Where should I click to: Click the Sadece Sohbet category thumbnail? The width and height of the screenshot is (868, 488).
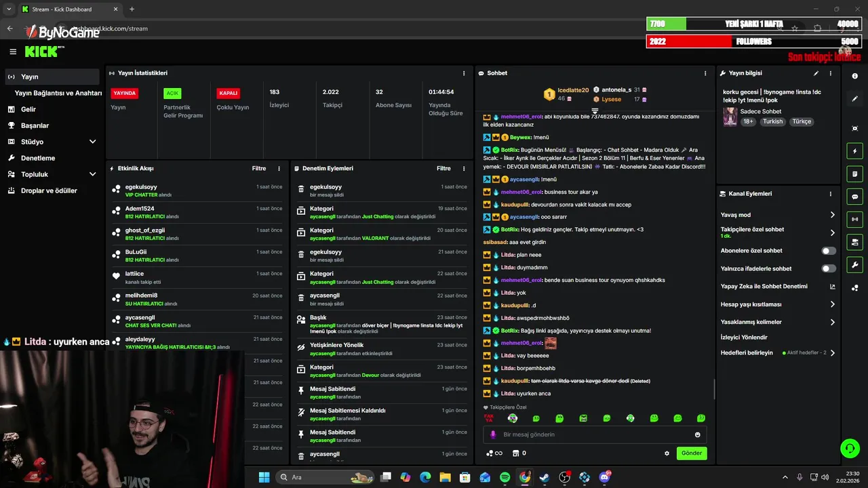click(730, 116)
